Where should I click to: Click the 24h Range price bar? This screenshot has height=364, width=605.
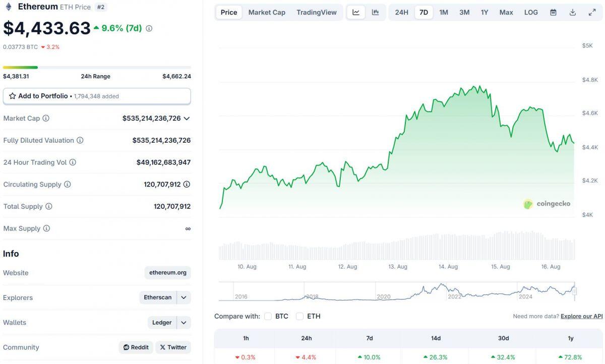[x=96, y=67]
